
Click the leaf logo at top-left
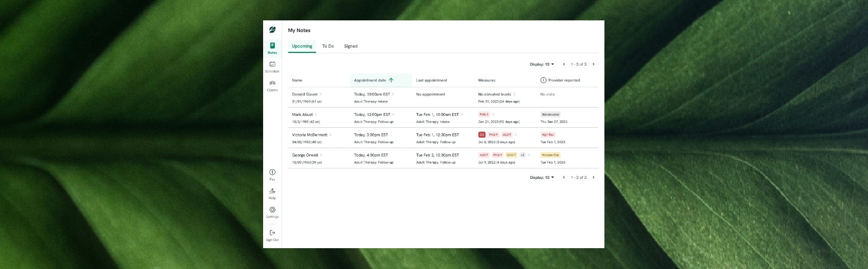(x=272, y=30)
